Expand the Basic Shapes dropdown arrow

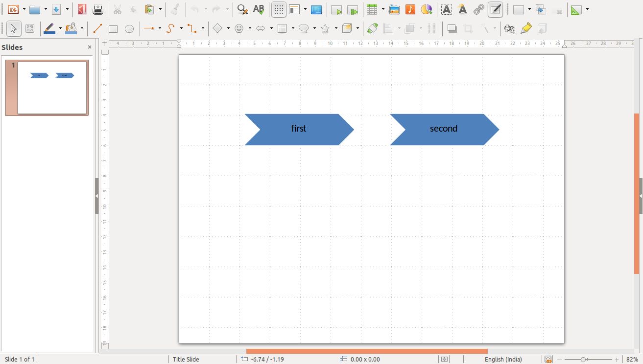[228, 29]
